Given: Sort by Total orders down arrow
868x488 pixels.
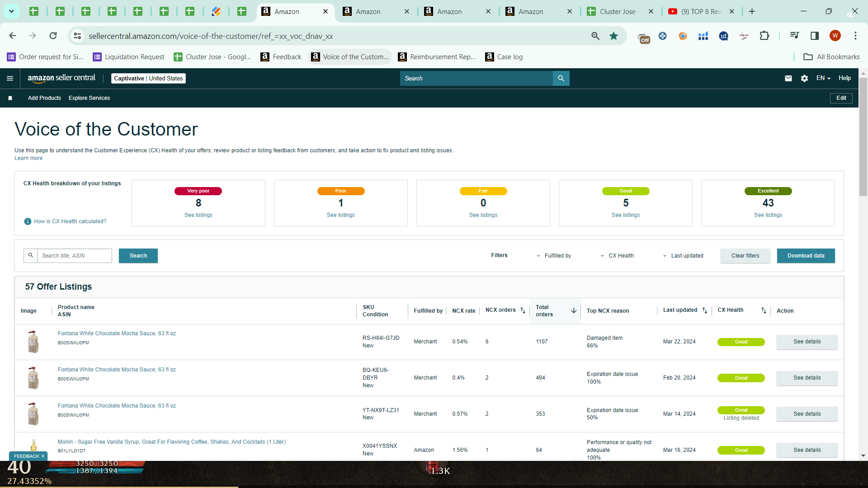Looking at the screenshot, I should [x=574, y=310].
